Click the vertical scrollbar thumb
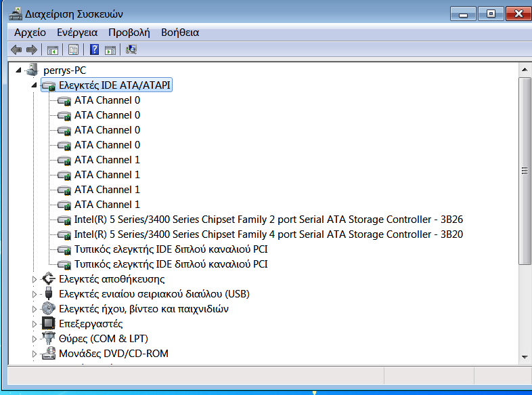This screenshot has width=532, height=395. pyautogui.click(x=525, y=171)
